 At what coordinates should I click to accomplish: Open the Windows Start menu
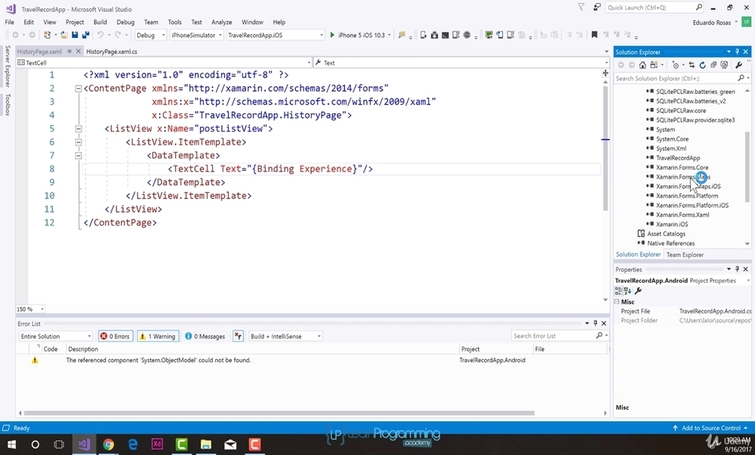click(x=11, y=444)
